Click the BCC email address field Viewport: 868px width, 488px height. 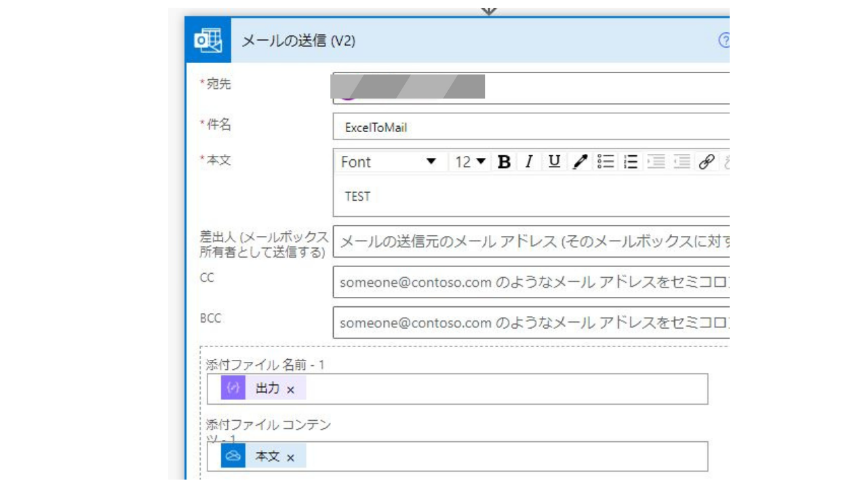pyautogui.click(x=529, y=323)
